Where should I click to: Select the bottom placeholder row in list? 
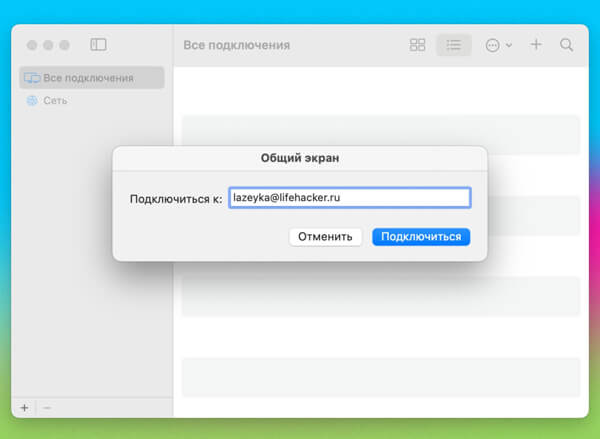tap(380, 377)
